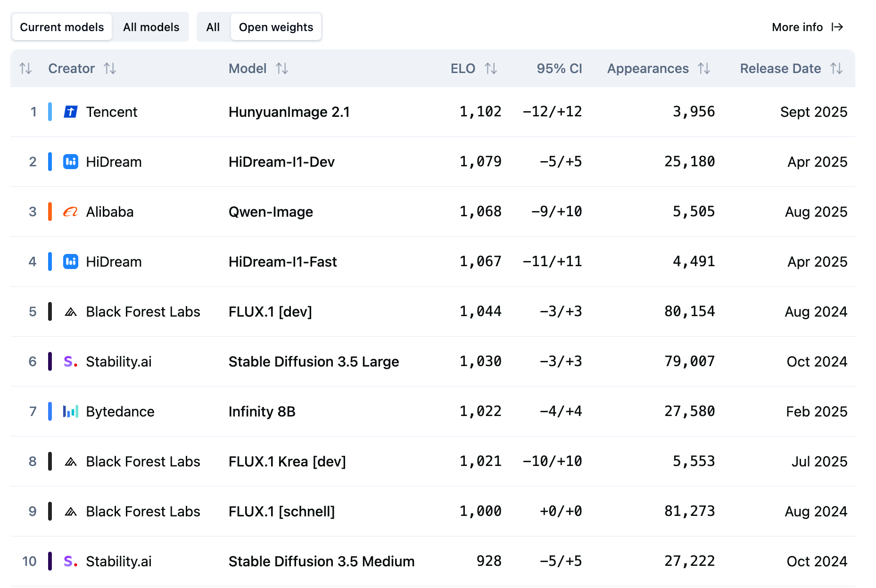Click HiDream logo in the HiDream-I1-Dev row
The height and width of the screenshot is (588, 876).
tap(71, 162)
